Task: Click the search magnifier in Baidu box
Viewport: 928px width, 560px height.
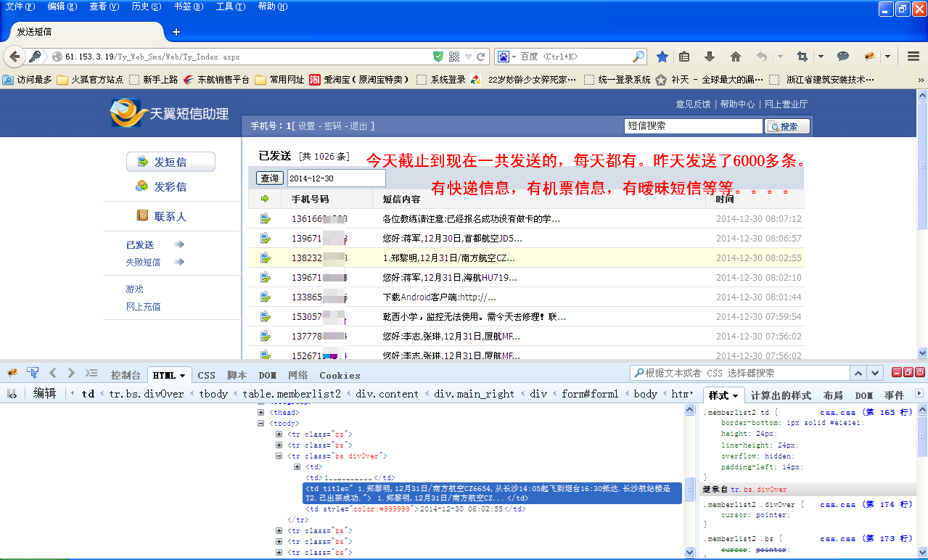Action: coord(638,57)
